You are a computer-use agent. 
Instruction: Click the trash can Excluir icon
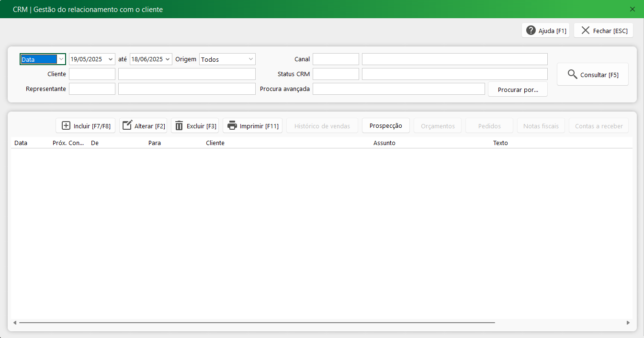(179, 126)
